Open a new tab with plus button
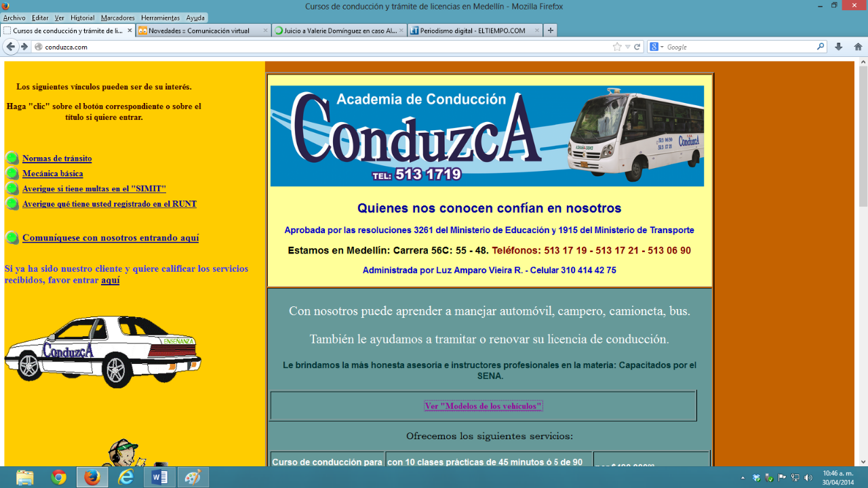868x488 pixels. point(551,30)
